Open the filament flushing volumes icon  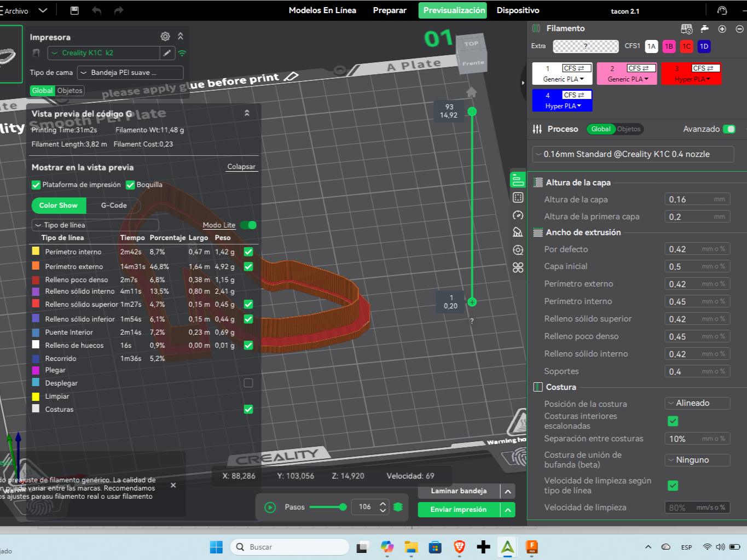click(x=704, y=28)
